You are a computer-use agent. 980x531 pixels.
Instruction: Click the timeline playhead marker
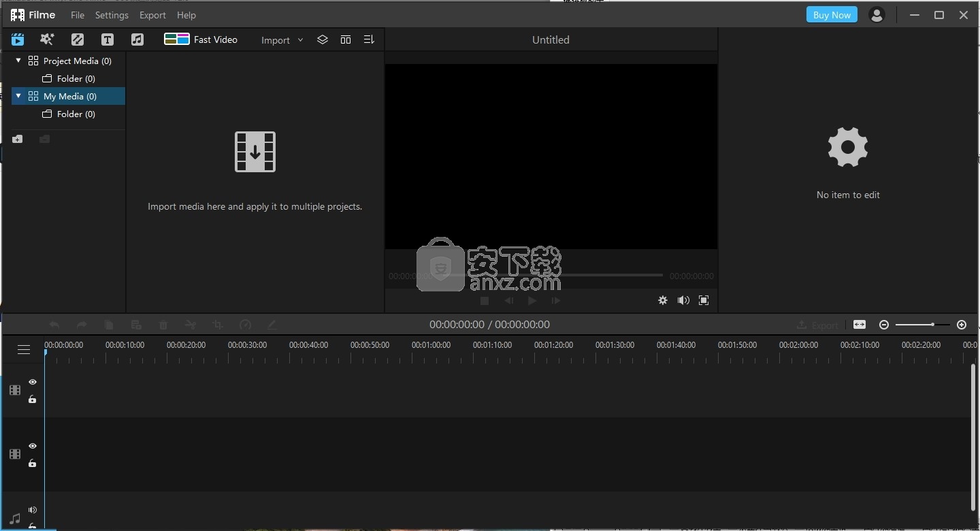45,353
